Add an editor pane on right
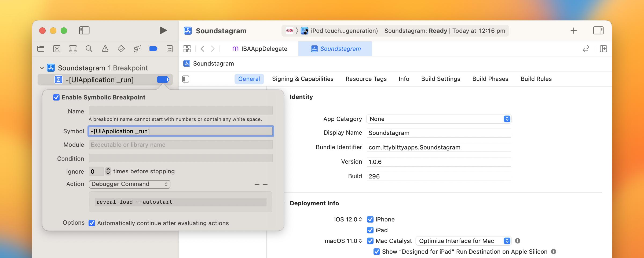The image size is (644, 258). click(x=603, y=49)
